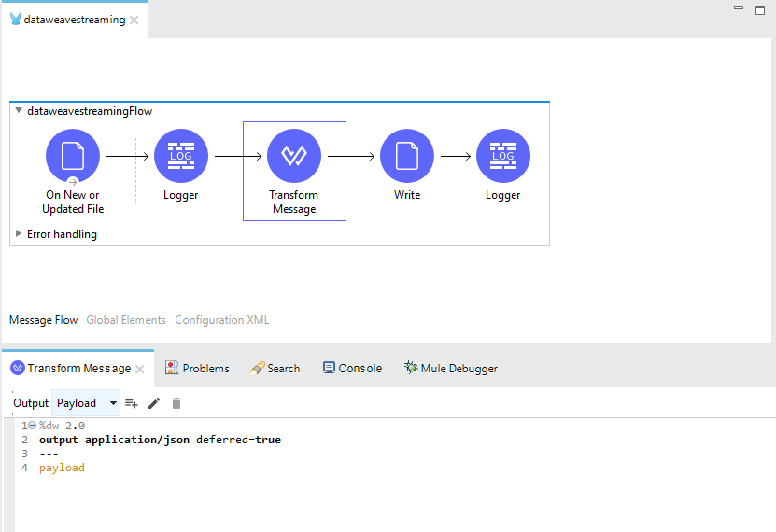Maximize the editor panel

[x=760, y=10]
